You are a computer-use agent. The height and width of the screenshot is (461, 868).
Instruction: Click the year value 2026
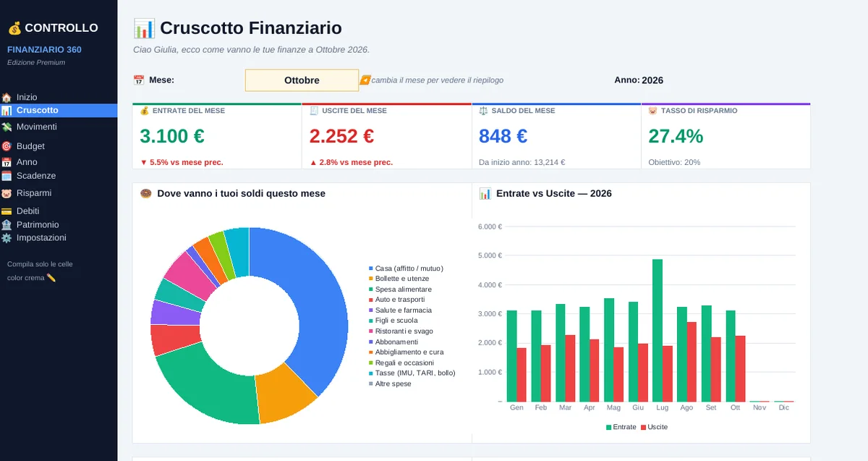[652, 80]
